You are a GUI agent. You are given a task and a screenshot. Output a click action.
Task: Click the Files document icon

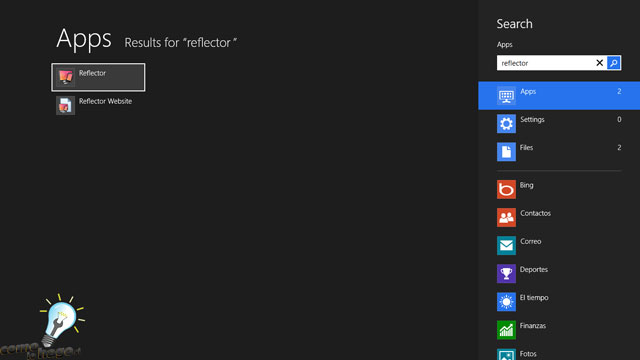tap(506, 152)
